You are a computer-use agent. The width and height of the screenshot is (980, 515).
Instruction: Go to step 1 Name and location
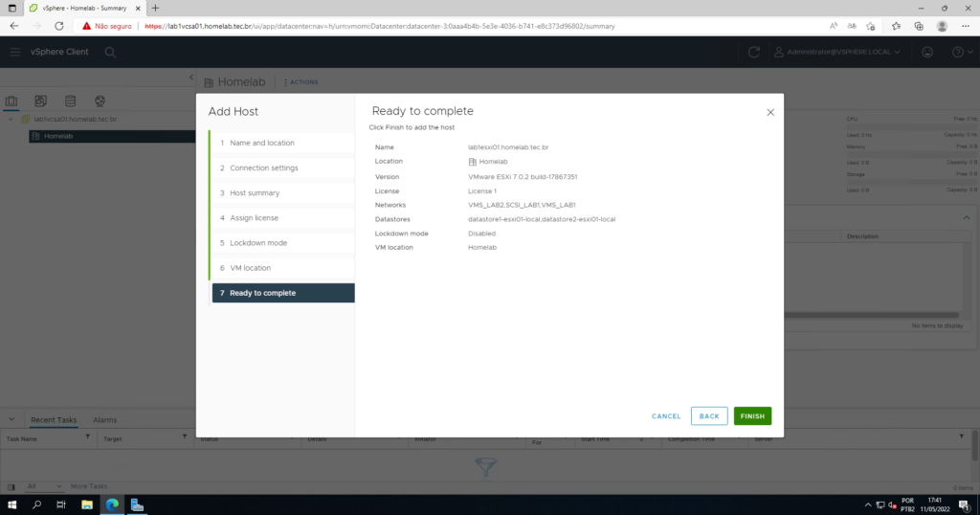[282, 144]
